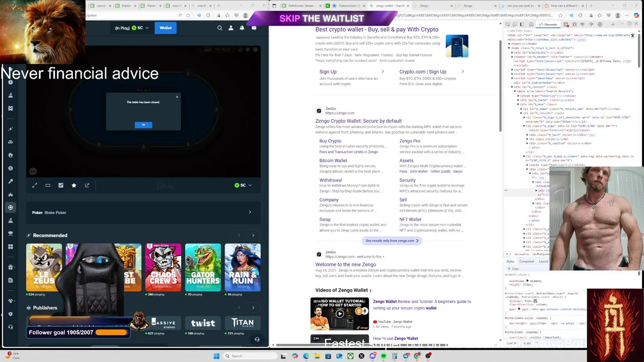Click the DevTools inspect element icon
Viewport: 644px width, 362px height.
tap(508, 25)
